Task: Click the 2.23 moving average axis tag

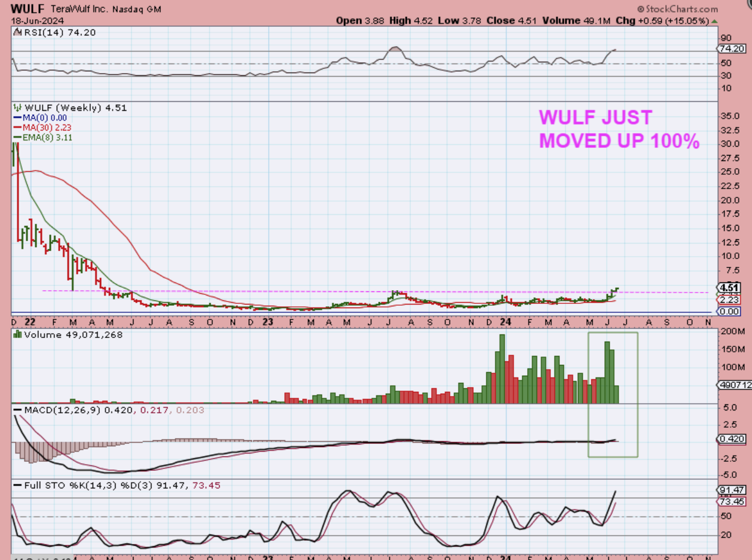Action: pyautogui.click(x=729, y=299)
